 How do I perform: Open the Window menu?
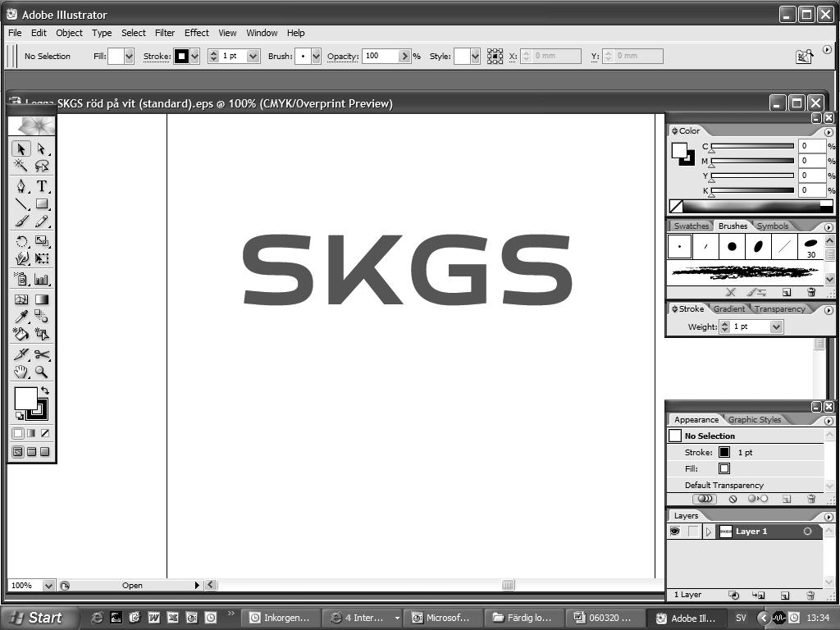click(262, 33)
